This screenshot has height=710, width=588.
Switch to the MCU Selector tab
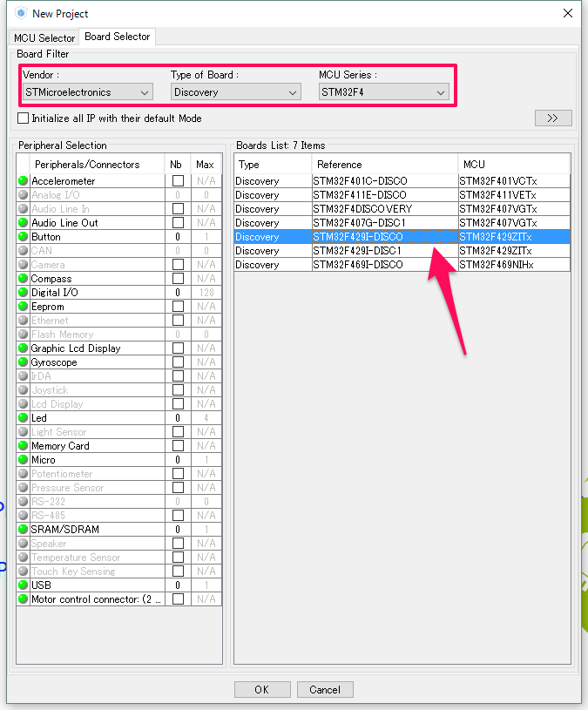point(44,37)
